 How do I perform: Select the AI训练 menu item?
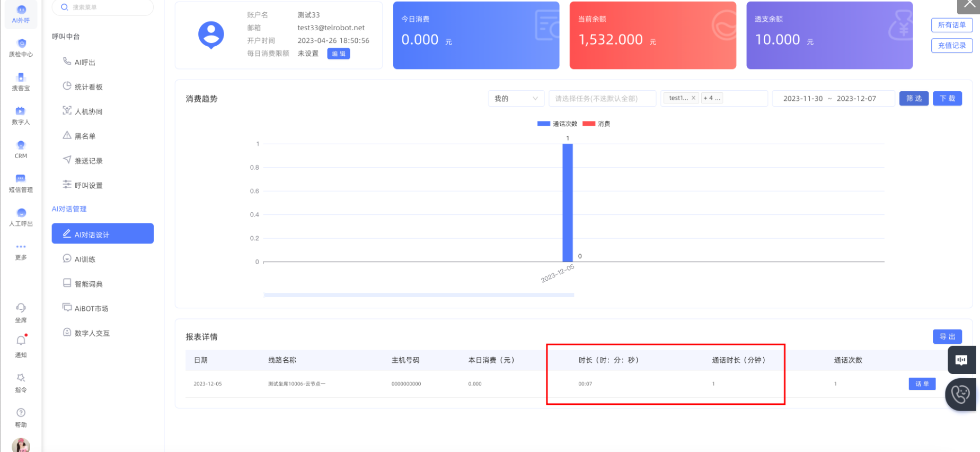click(85, 259)
